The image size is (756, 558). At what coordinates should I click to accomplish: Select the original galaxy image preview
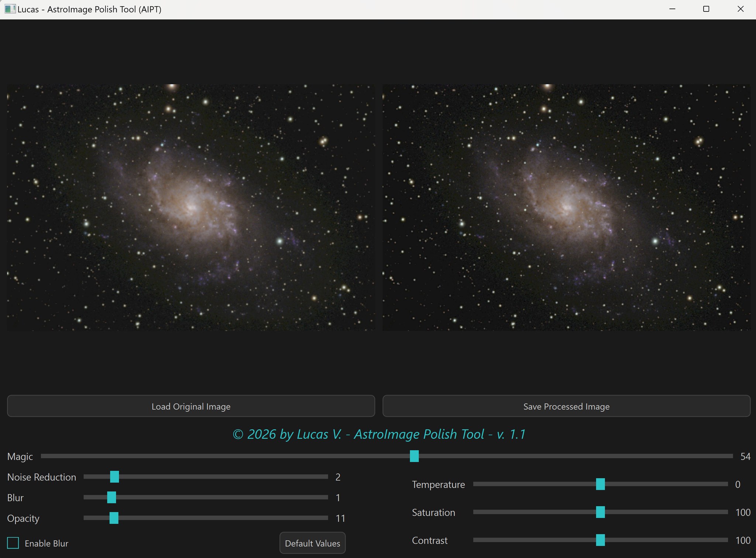190,208
